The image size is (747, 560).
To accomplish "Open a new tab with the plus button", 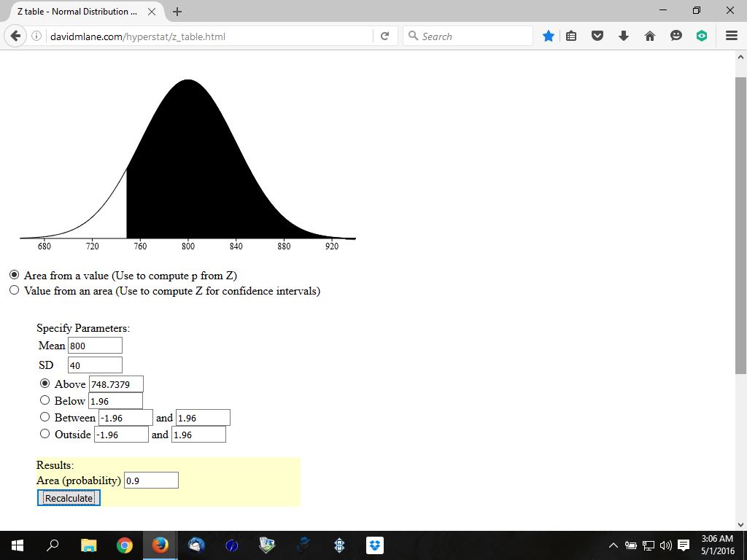I will click(x=177, y=12).
